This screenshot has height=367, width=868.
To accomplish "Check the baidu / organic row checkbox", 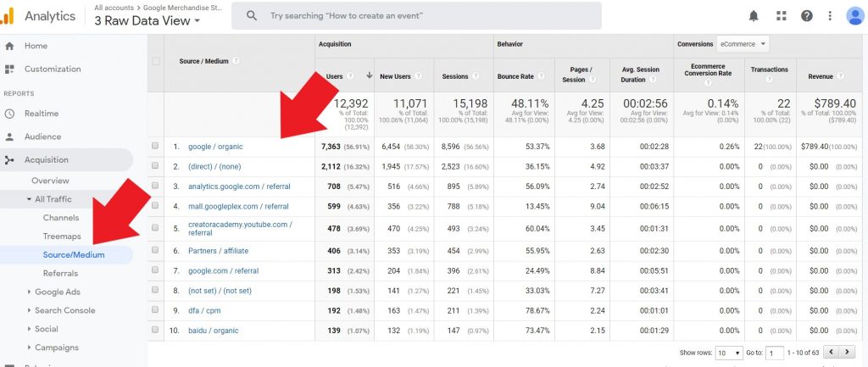I will tap(155, 330).
